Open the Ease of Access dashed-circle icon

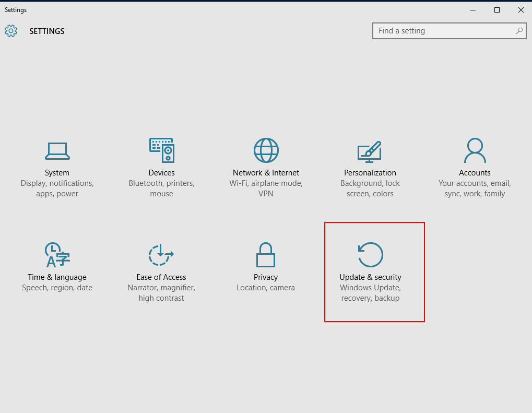[x=161, y=254]
